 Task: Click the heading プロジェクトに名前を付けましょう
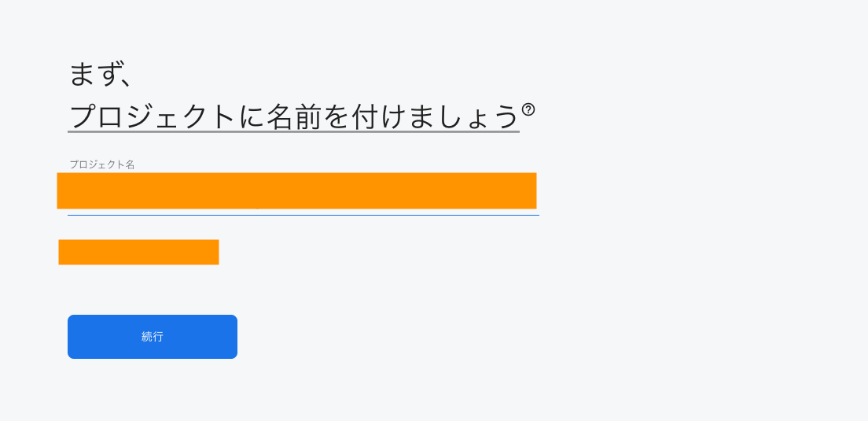click(293, 116)
